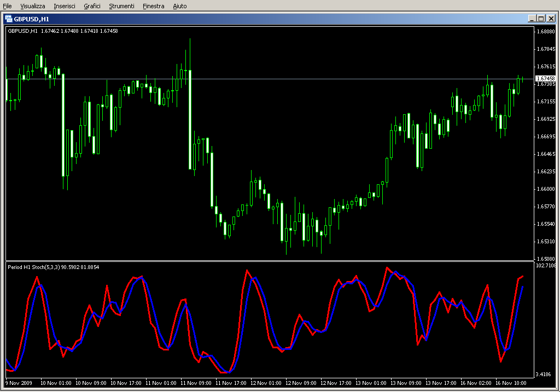Click the GBPUSD,H1 chart window icon
Screen dimensions: 560x392
tap(9, 19)
